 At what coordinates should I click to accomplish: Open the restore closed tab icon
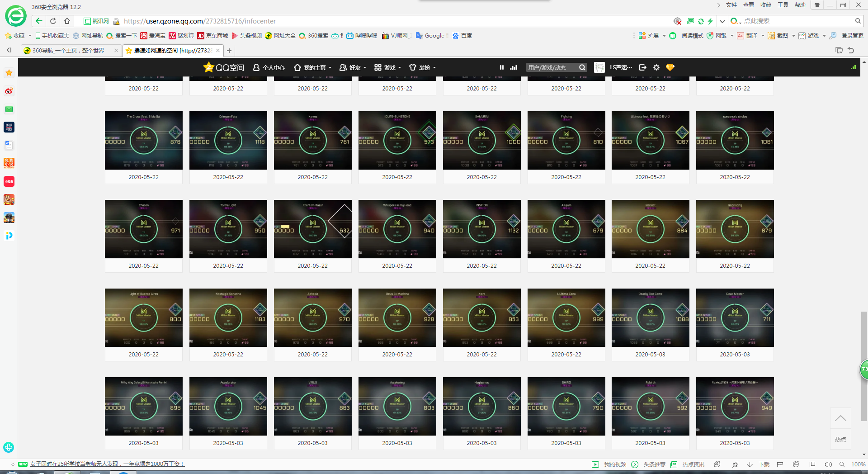pos(851,50)
